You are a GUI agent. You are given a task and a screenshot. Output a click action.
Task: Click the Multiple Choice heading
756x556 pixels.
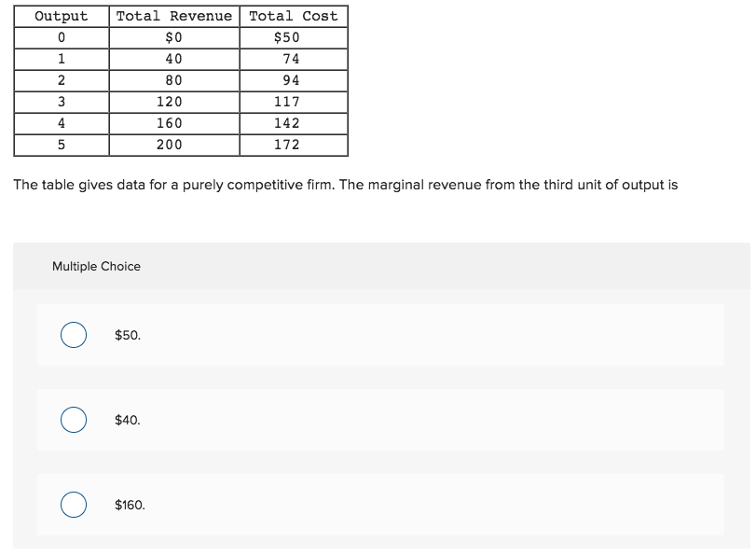click(x=96, y=267)
